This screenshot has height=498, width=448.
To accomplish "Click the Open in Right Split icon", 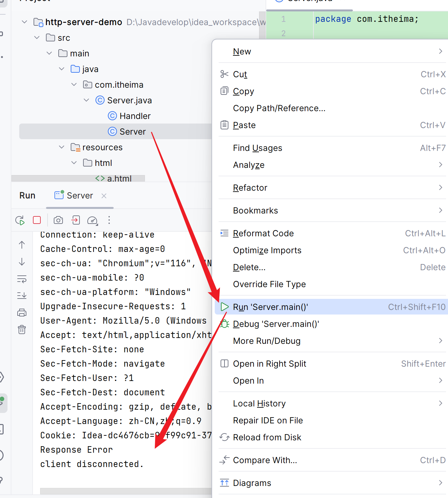I will [224, 363].
